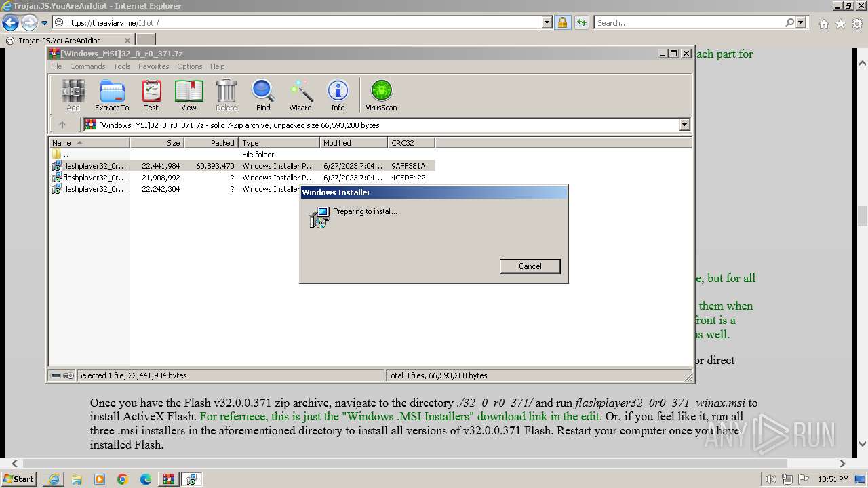Viewport: 868px width, 488px height.
Task: Open the IE Home page button
Action: (823, 24)
